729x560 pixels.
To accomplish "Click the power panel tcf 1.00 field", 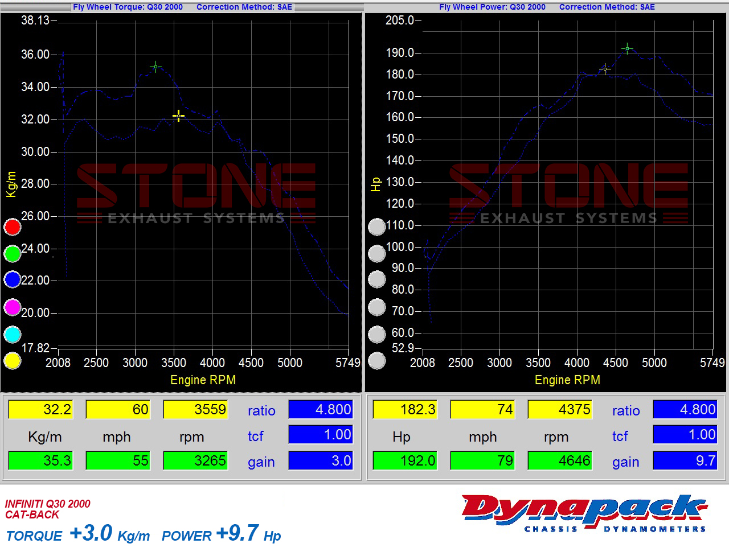I will (686, 435).
